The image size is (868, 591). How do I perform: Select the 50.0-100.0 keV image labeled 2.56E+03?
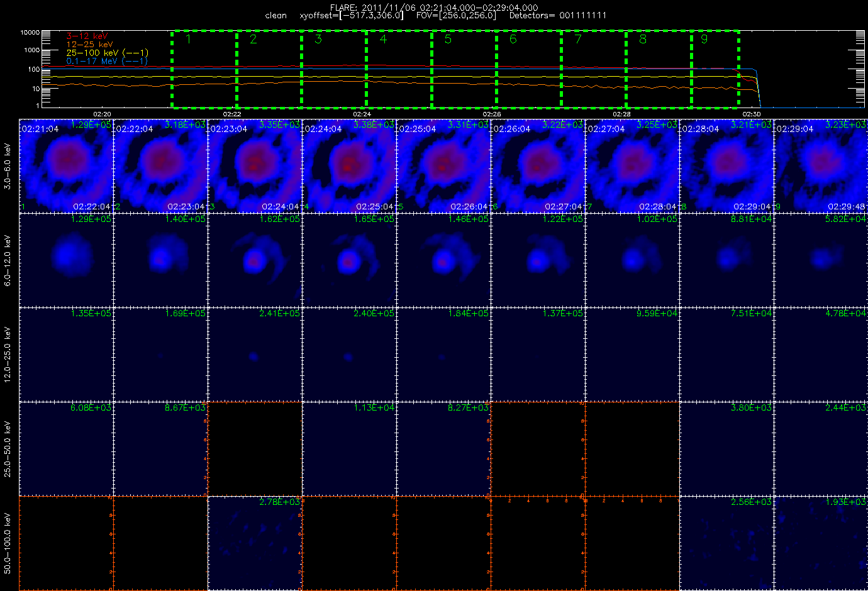tap(726, 543)
